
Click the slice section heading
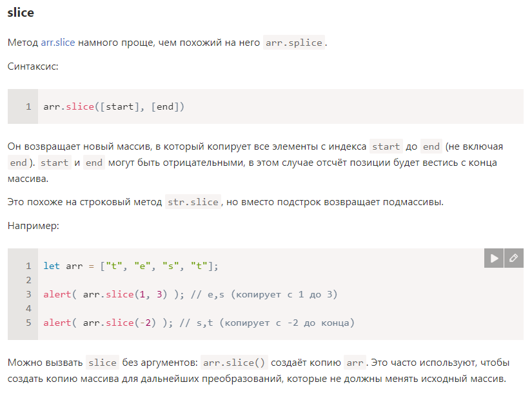pyautogui.click(x=21, y=12)
